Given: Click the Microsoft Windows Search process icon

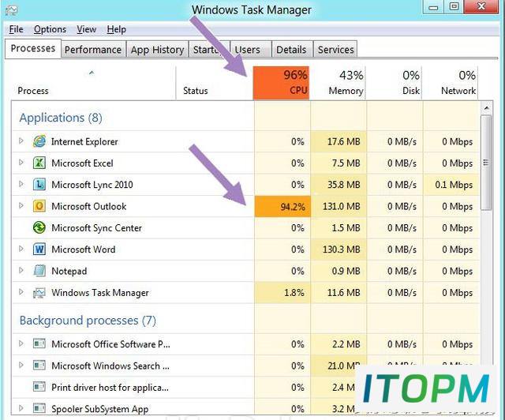Looking at the screenshot, I should click(x=39, y=366).
